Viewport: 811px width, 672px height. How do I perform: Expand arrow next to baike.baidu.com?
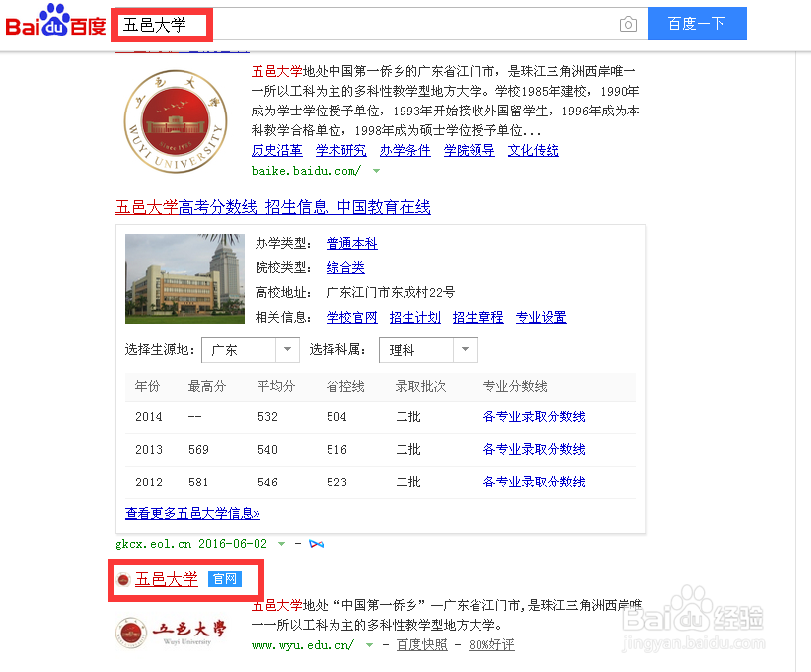pyautogui.click(x=377, y=171)
